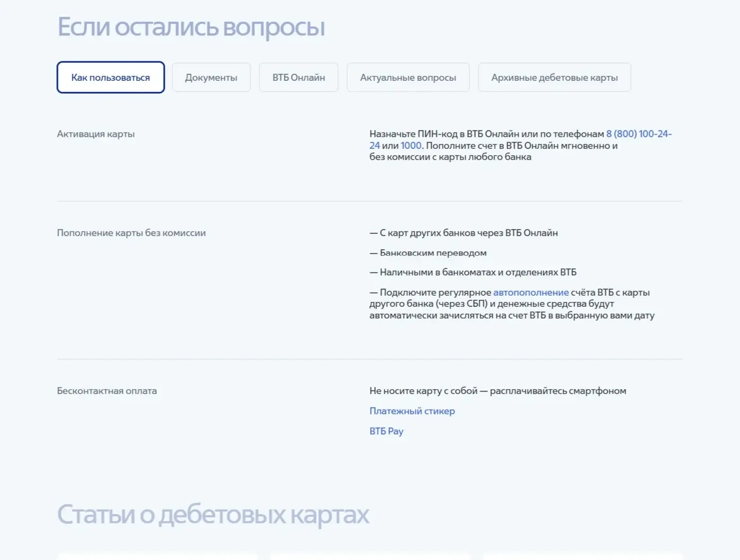Screen dimensions: 740x560
Task: Click the "Банковским переводом" list line
Action: [x=428, y=253]
